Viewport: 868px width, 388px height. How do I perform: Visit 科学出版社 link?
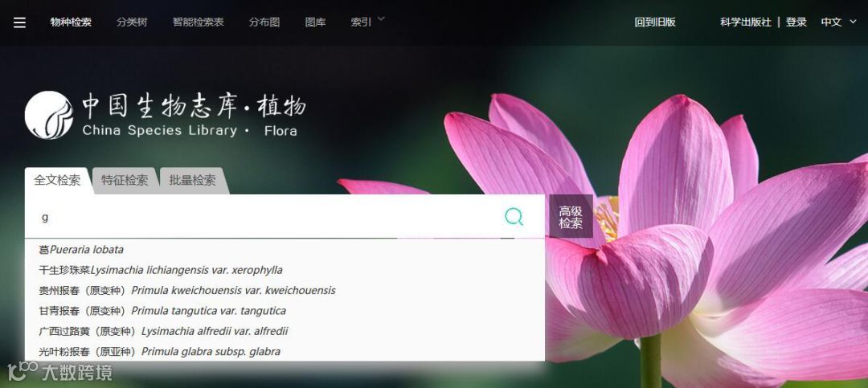pos(745,22)
